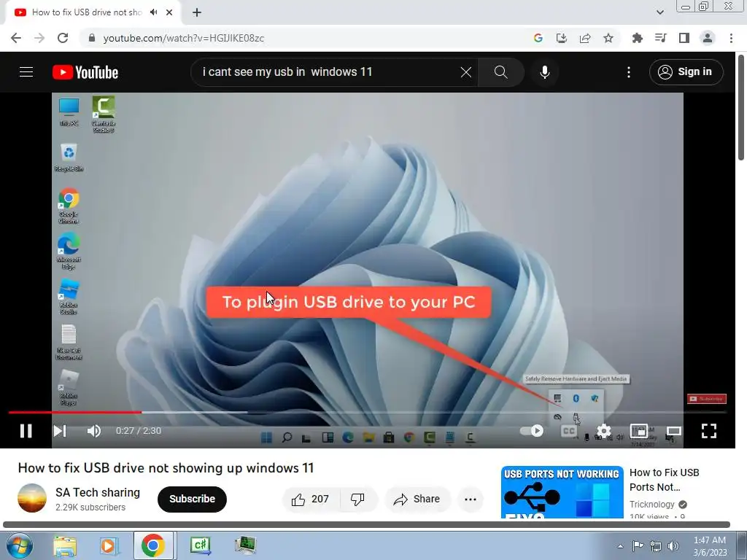The image size is (747, 560).
Task: Open How to Fix USB Ports video title
Action: point(664,480)
